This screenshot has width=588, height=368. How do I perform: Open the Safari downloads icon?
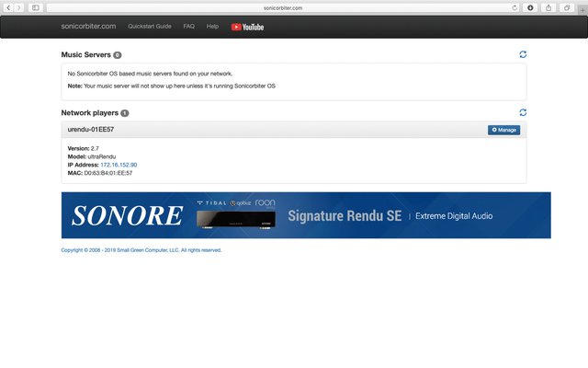530,7
